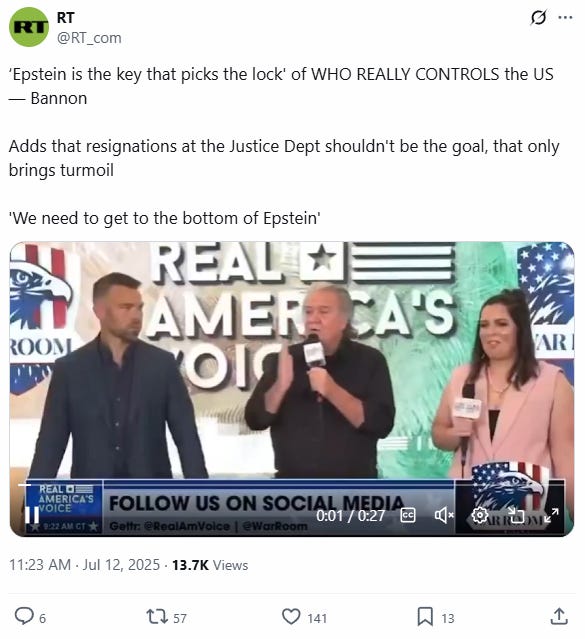Image resolution: width=585 pixels, height=639 pixels.
Task: Open the three-dot more options menu
Action: click(565, 18)
